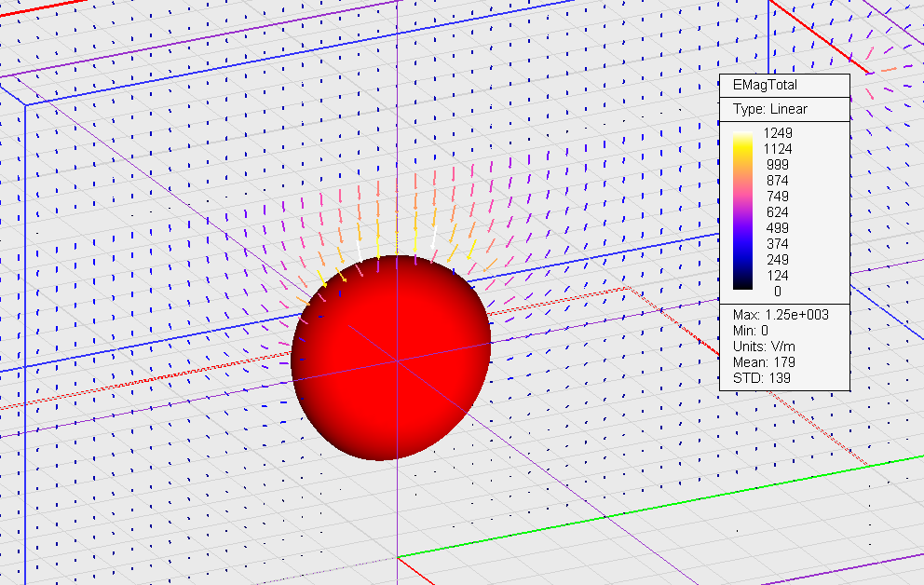Click the legend color gradient bar
924x585 pixels.
[x=742, y=211]
